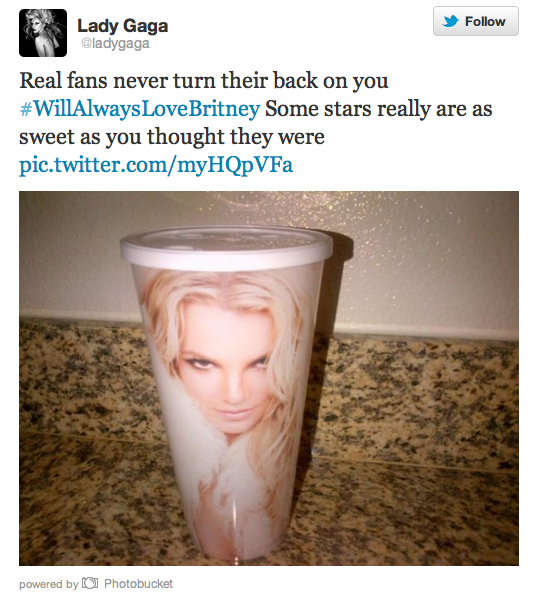The height and width of the screenshot is (604, 539).
Task: Click the @ladygaga handle
Action: [x=115, y=44]
